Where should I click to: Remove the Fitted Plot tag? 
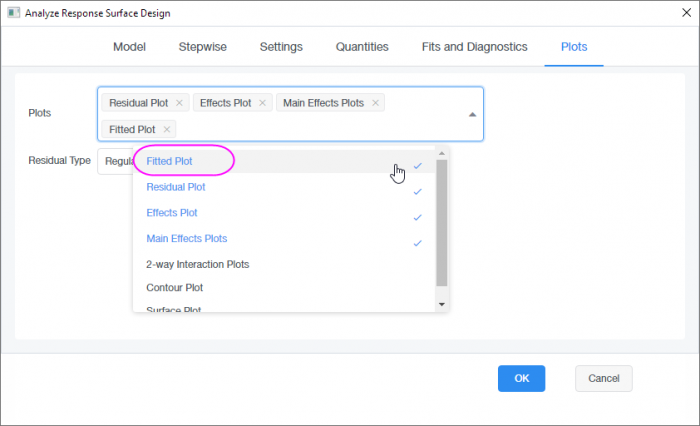[x=167, y=129]
